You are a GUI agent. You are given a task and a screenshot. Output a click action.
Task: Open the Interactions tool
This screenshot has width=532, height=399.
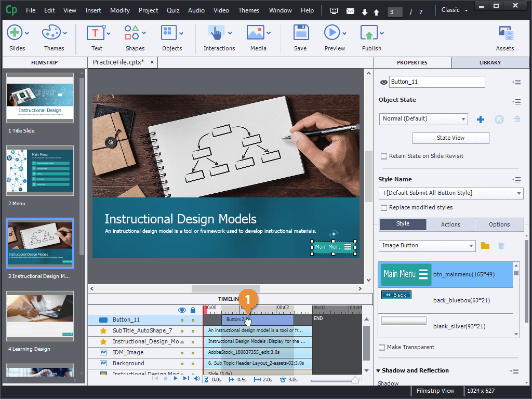216,33
